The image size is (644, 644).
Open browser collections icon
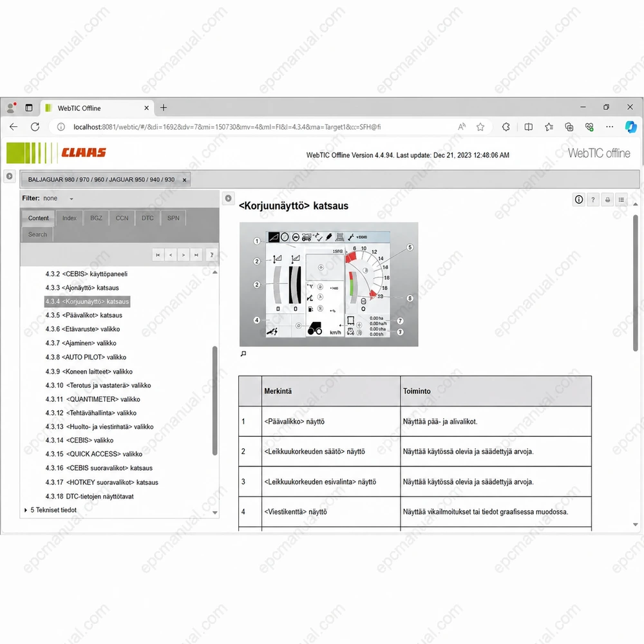(x=569, y=127)
